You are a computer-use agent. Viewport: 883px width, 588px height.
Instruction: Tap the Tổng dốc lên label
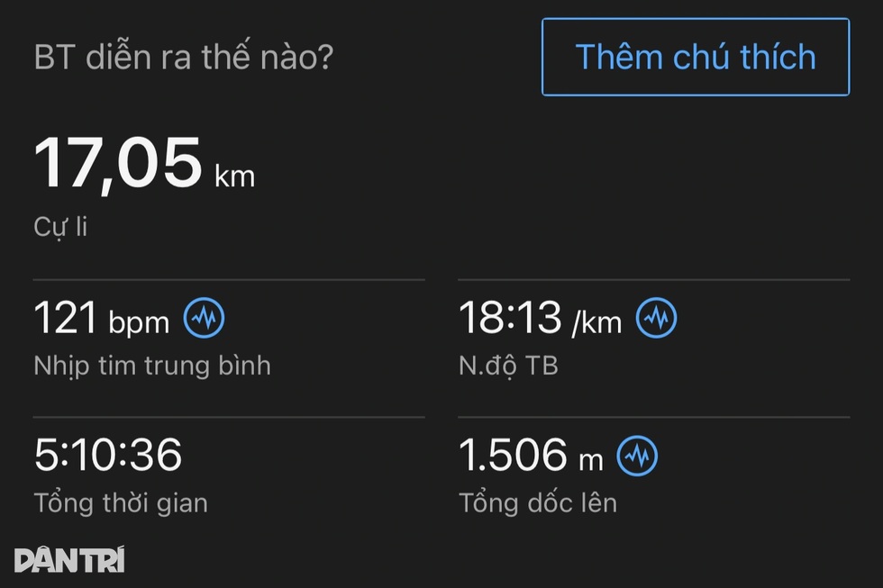(538, 502)
